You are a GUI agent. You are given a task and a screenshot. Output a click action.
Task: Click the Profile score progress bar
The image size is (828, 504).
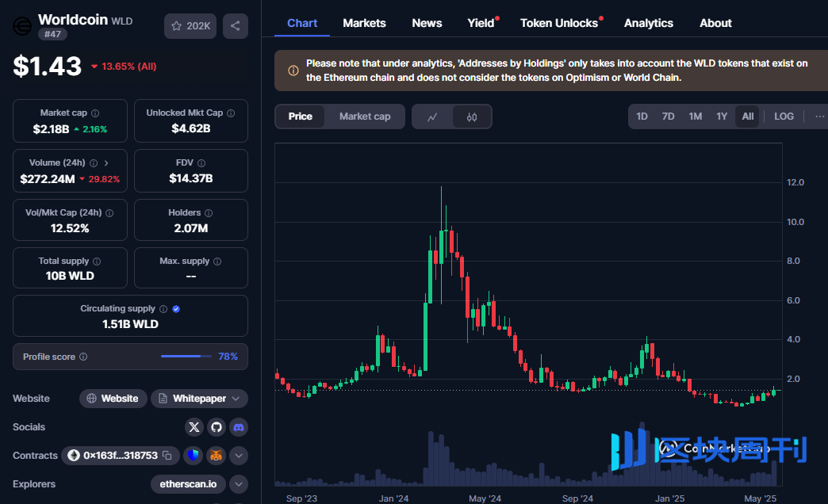click(x=186, y=357)
